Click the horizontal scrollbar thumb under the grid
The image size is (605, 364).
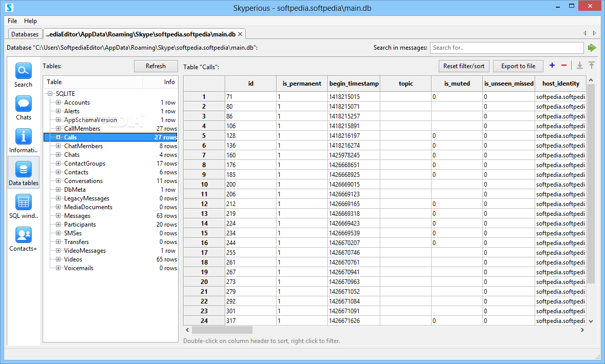tap(222, 330)
